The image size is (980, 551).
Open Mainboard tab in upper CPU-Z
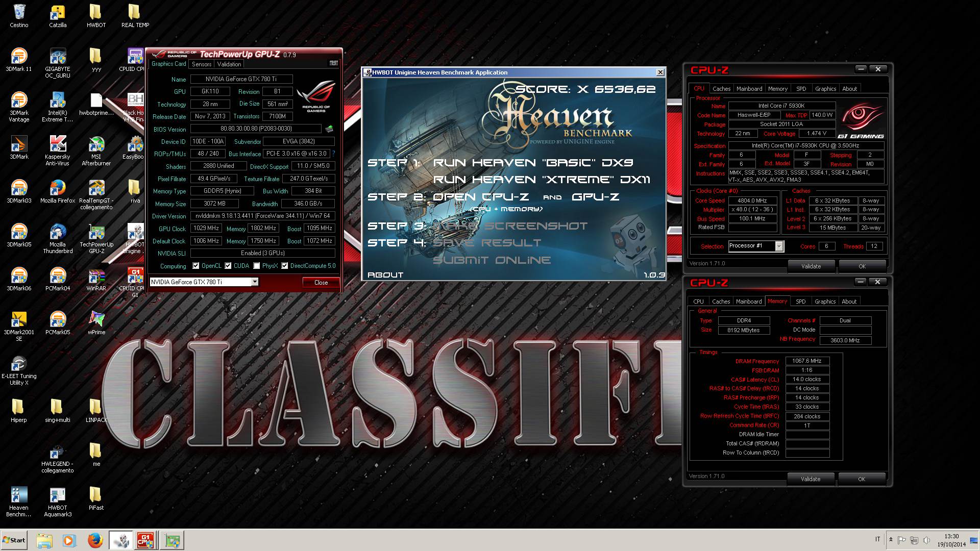click(749, 89)
